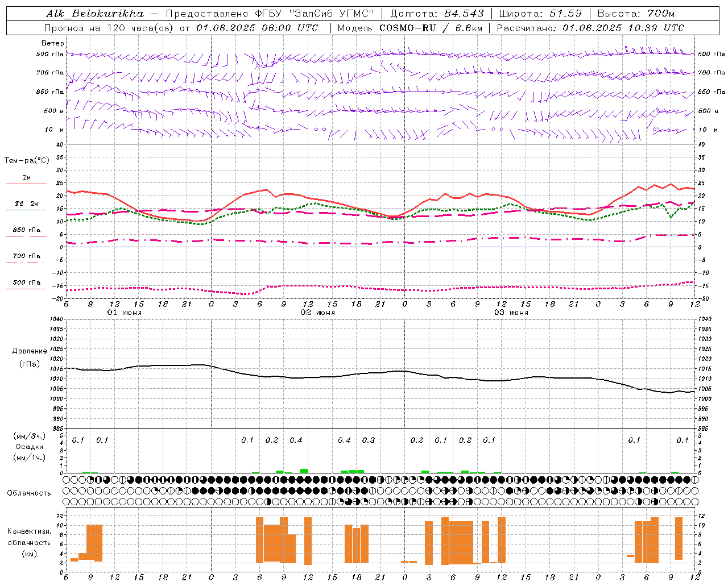Click the (км) unit label for convective clouds
This screenshot has height=582, width=728.
pyautogui.click(x=30, y=554)
